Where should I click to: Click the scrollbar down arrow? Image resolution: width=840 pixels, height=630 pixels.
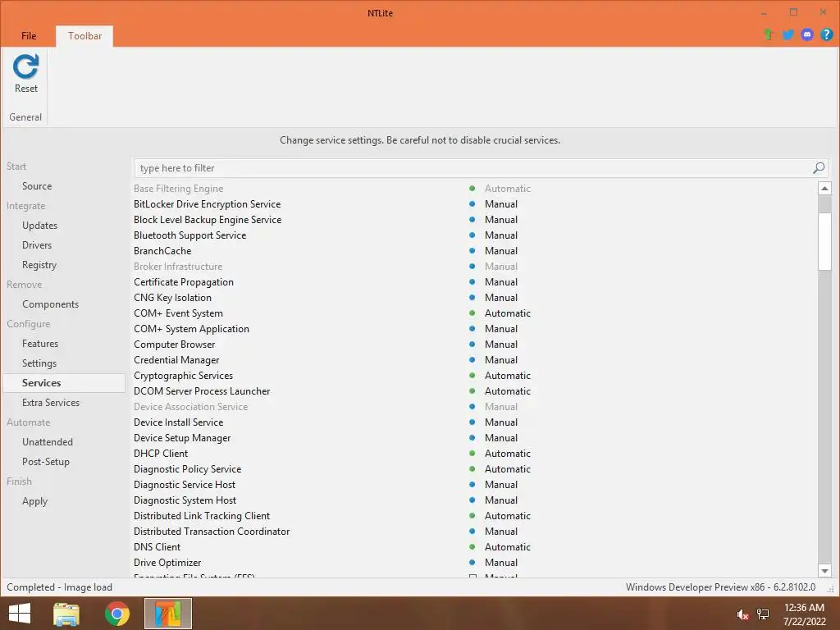(x=824, y=571)
